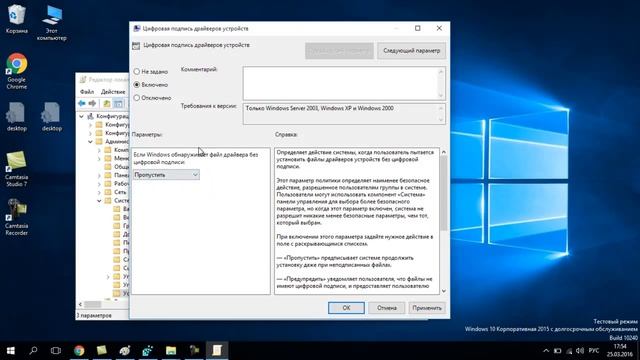Open the 'Пропустить' dropdown list
The image size is (640, 360).
166,175
